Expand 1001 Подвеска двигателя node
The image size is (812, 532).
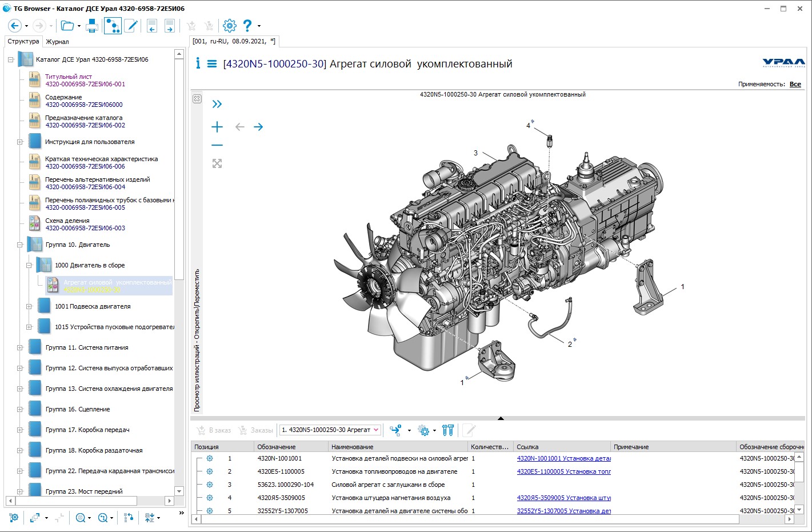tap(29, 306)
